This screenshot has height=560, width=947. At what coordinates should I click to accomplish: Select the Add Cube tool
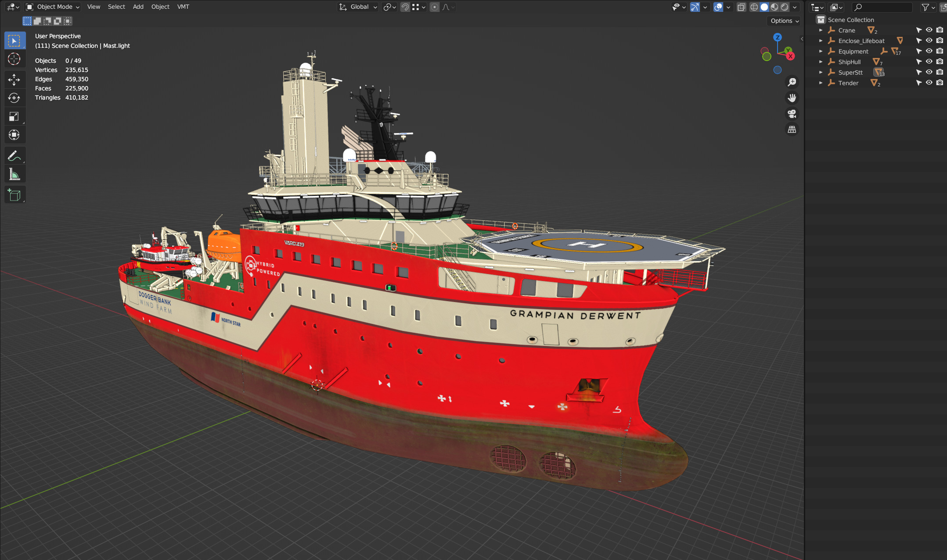pyautogui.click(x=14, y=195)
